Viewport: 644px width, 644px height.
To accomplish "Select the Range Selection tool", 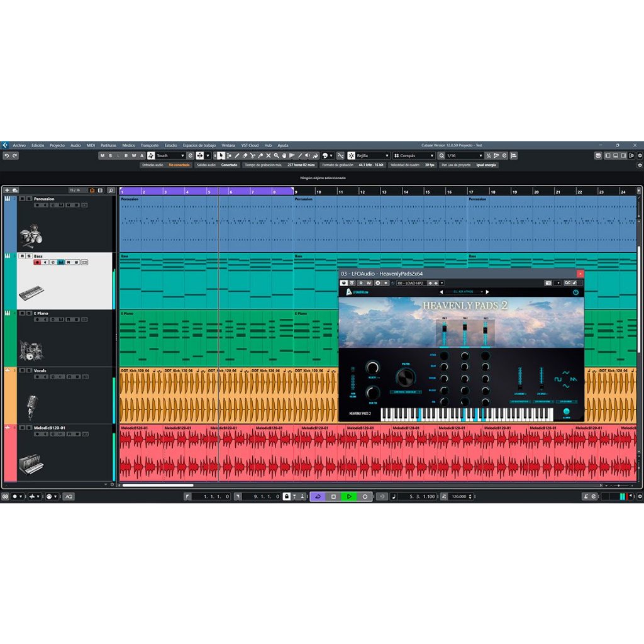I will coord(229,156).
